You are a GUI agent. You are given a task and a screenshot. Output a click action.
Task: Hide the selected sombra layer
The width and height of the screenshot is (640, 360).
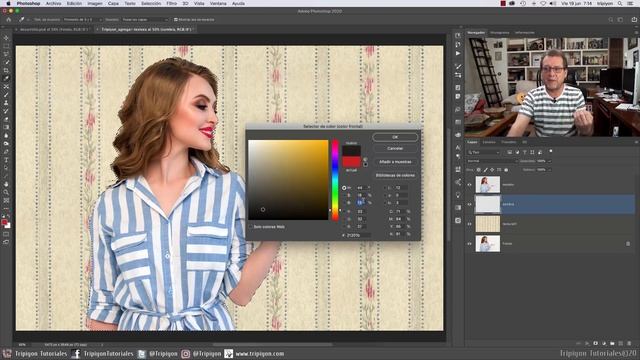point(469,204)
